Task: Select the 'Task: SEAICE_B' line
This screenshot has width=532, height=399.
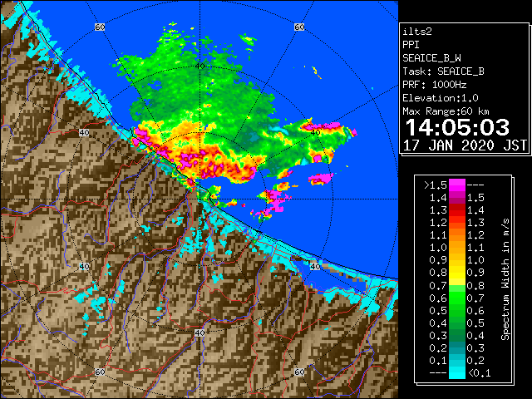Action: [x=443, y=71]
